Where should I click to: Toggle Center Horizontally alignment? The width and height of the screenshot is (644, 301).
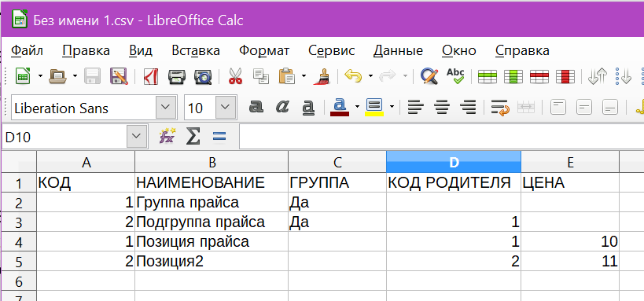[442, 107]
